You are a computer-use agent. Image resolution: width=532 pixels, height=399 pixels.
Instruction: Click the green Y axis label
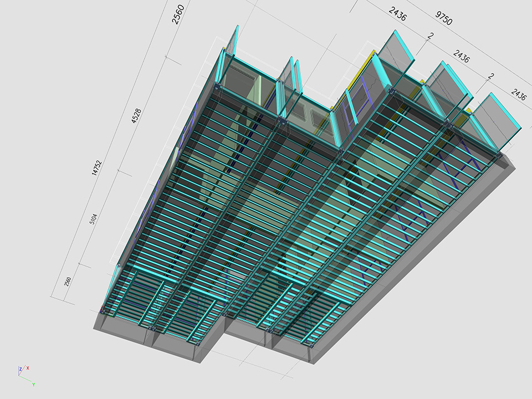point(33,384)
